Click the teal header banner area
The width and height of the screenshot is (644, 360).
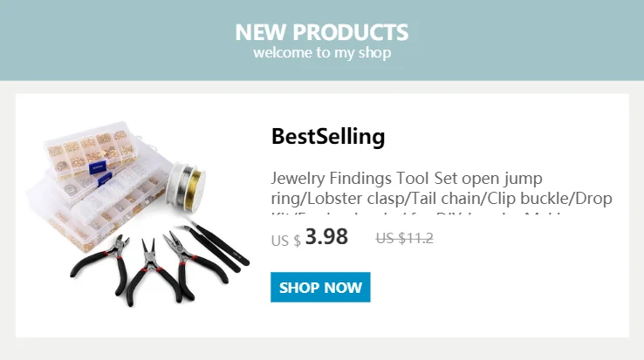point(322,40)
